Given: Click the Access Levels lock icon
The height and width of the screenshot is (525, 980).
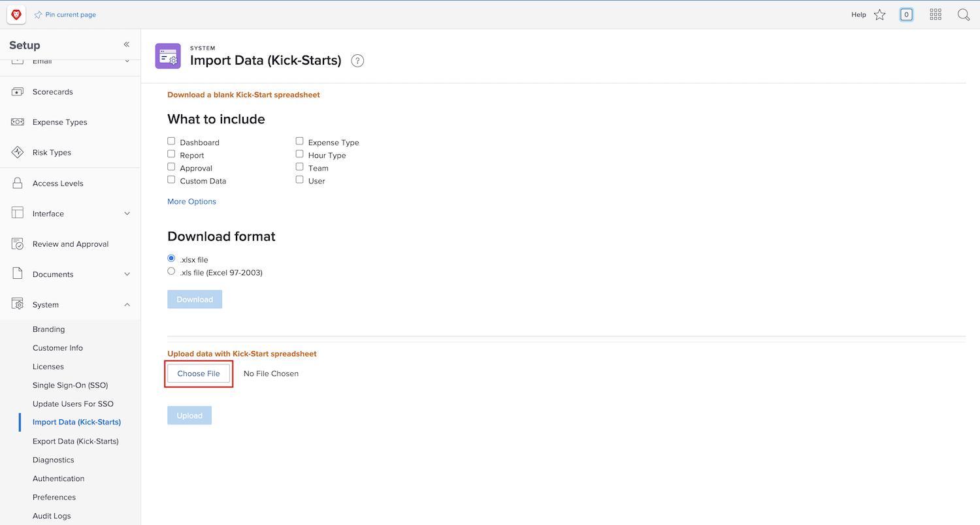Looking at the screenshot, I should (17, 183).
